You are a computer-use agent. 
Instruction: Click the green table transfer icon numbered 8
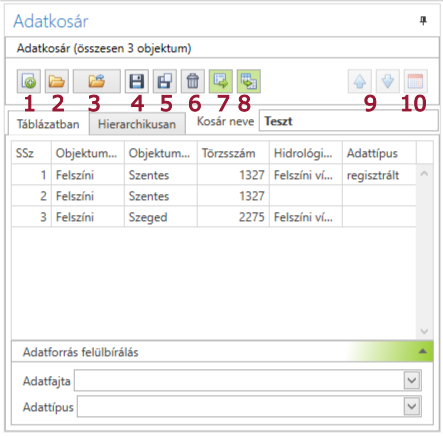pos(249,81)
